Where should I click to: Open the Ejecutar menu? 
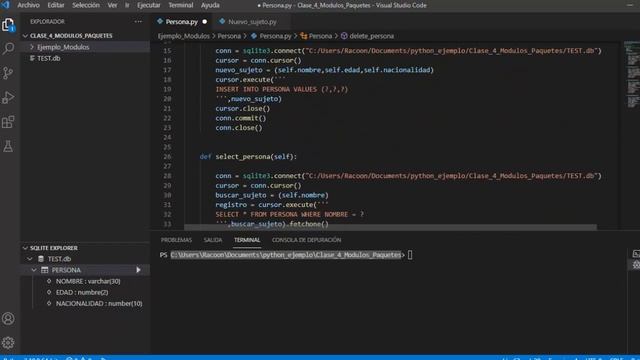pyautogui.click(x=149, y=5)
